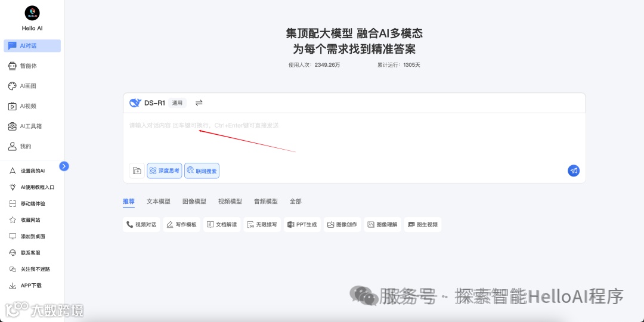Click the person icon beside 我的
The height and width of the screenshot is (322, 644).
click(x=13, y=146)
